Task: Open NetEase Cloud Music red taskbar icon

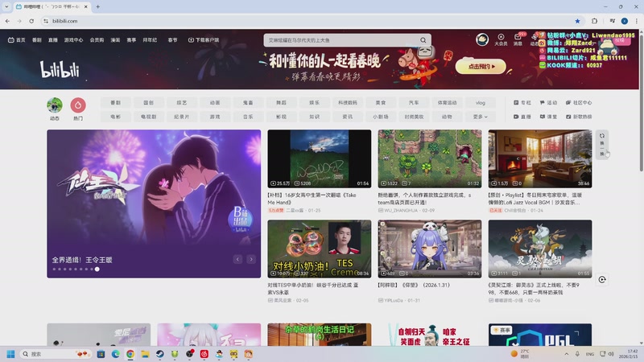Action: point(204,354)
